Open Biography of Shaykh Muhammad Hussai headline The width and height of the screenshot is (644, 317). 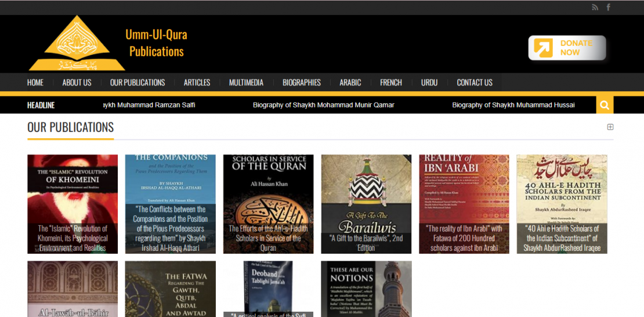point(513,105)
